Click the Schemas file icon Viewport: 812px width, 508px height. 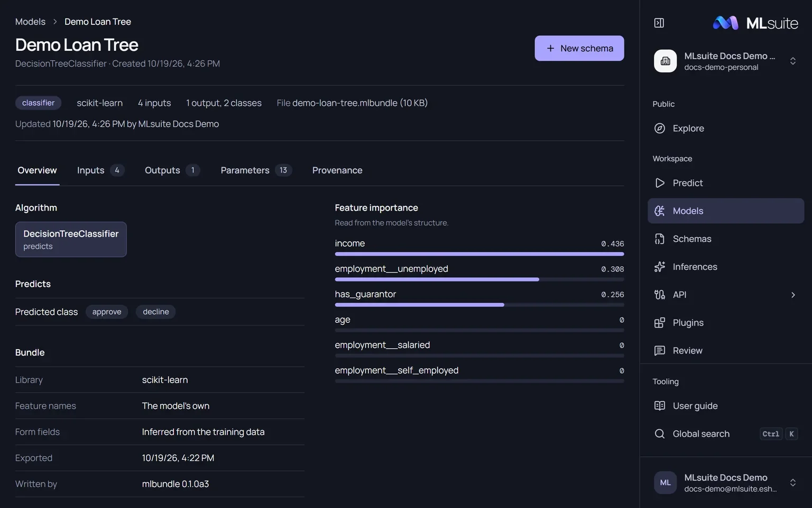tap(660, 239)
